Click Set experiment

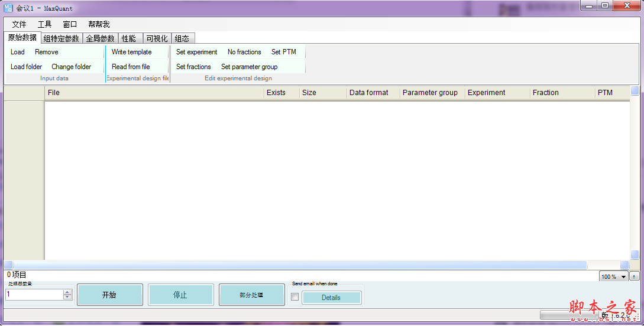pos(197,52)
